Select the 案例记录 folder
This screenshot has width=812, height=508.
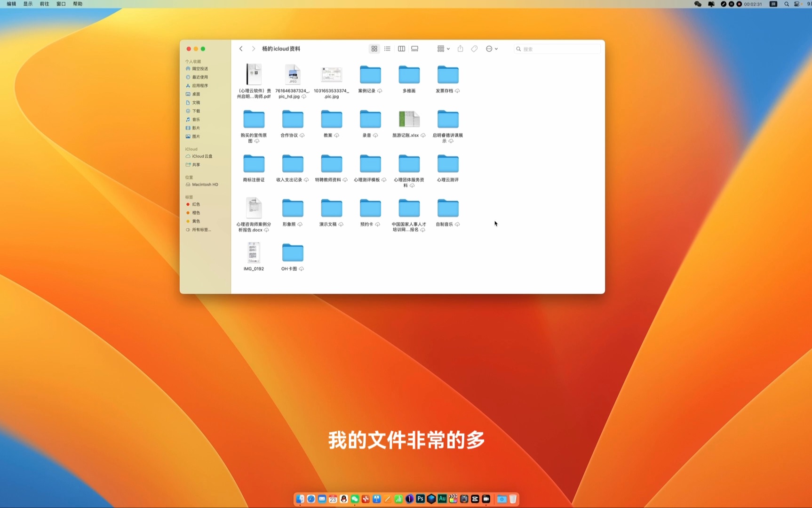click(370, 75)
